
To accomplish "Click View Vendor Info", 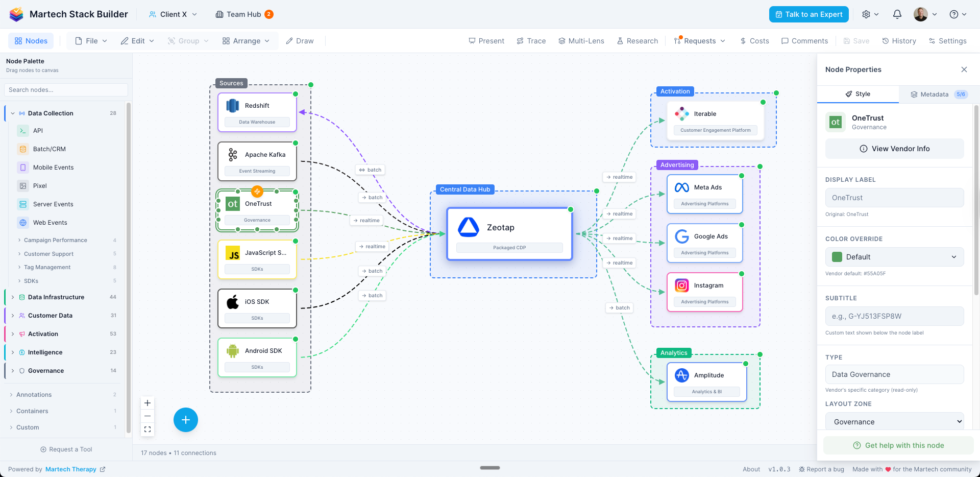I will point(895,149).
